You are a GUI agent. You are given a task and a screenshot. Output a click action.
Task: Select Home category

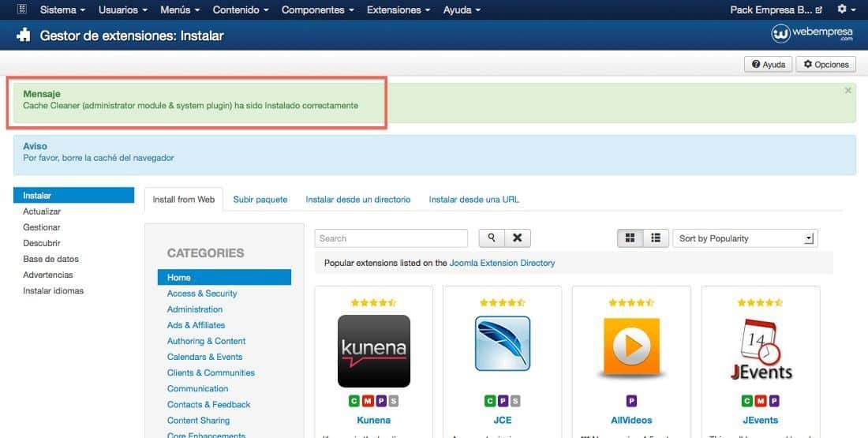click(x=224, y=278)
